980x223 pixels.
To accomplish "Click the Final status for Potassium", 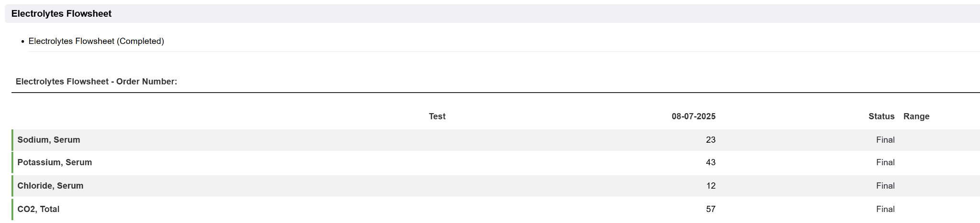I will pyautogui.click(x=885, y=162).
